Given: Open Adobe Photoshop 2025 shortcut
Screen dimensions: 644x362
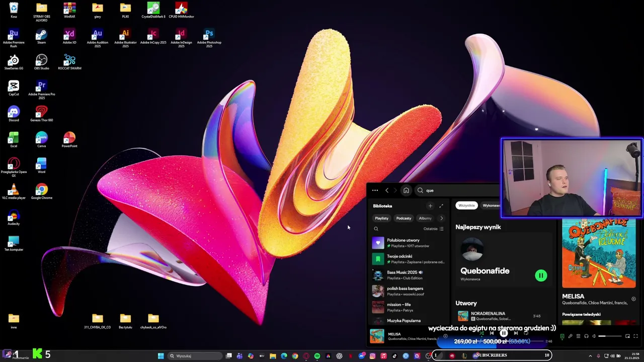Looking at the screenshot, I should pos(209,38).
